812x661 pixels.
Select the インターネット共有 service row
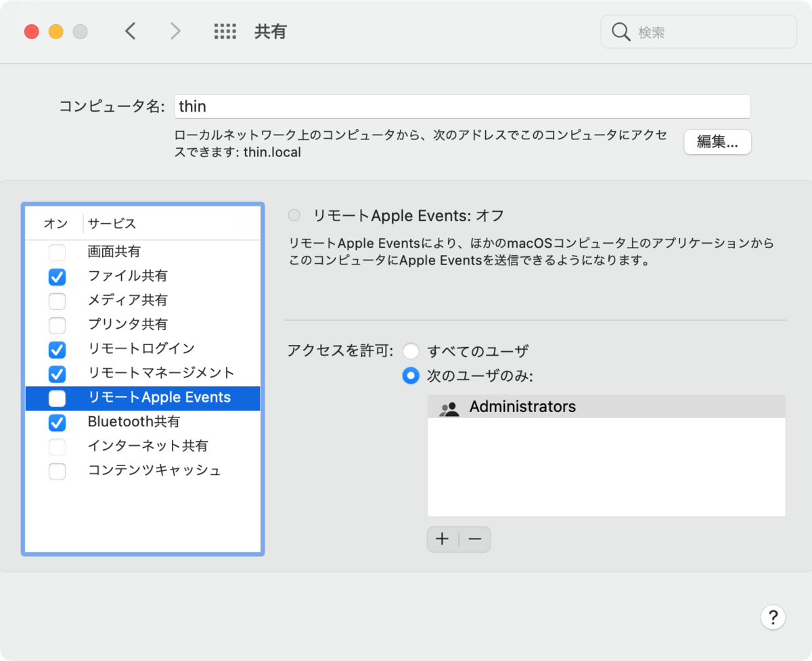143,447
